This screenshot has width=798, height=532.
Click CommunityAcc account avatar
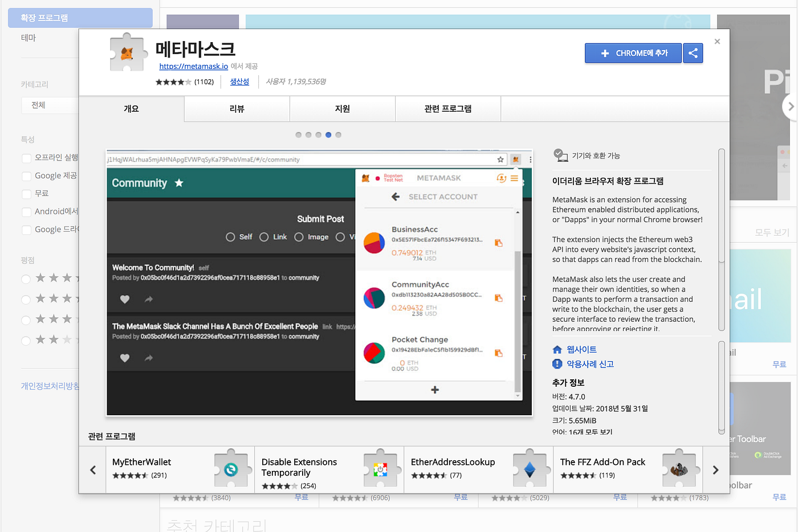374,298
